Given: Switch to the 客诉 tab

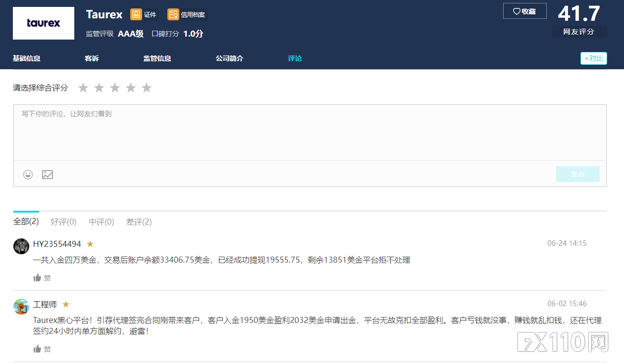Looking at the screenshot, I should pyautogui.click(x=92, y=58).
